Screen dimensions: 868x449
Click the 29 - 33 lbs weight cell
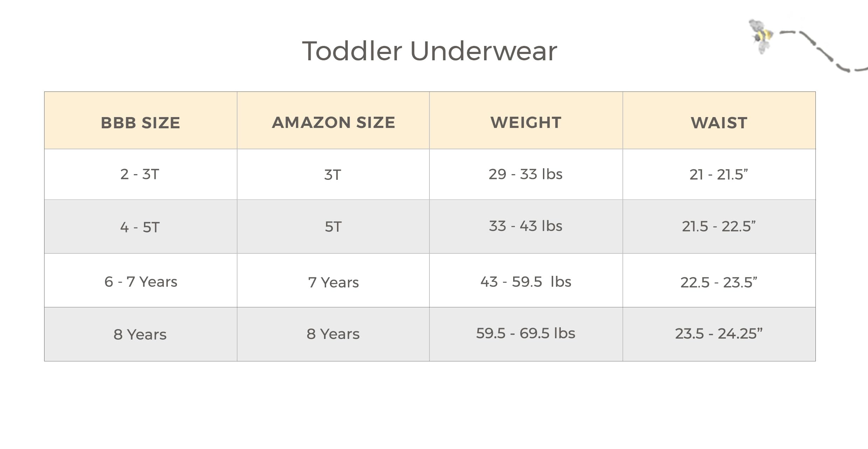click(526, 175)
